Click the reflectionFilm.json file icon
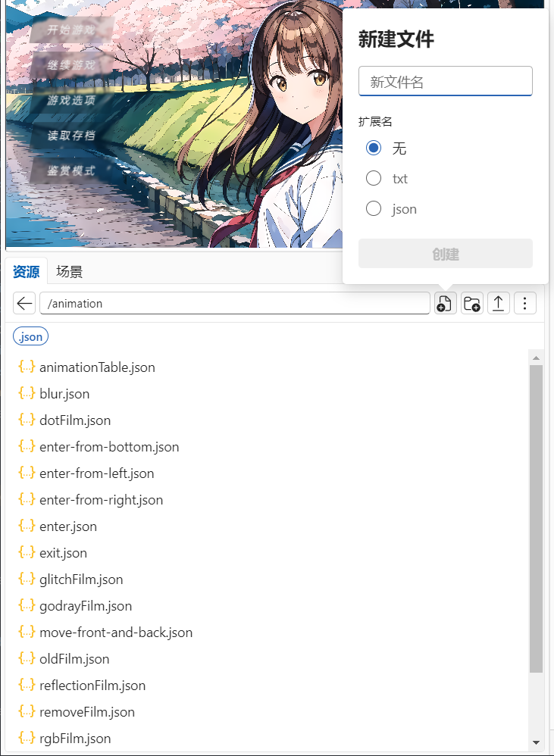 27,685
